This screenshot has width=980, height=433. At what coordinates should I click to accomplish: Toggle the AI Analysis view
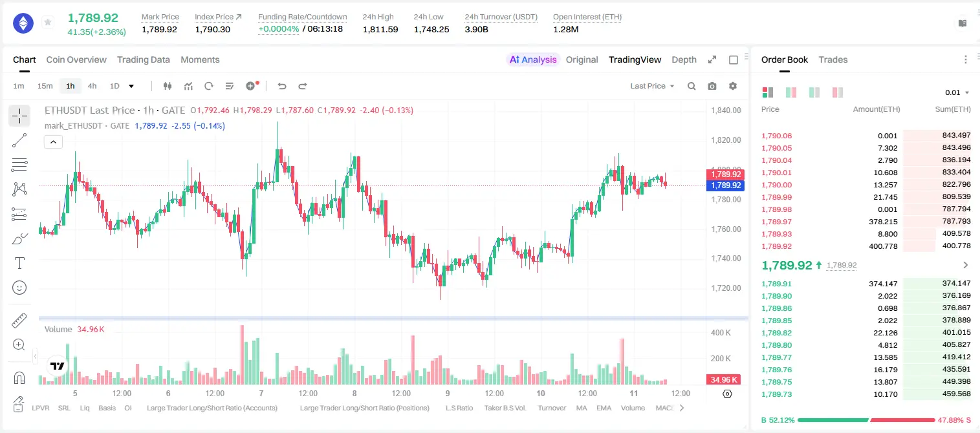point(533,59)
